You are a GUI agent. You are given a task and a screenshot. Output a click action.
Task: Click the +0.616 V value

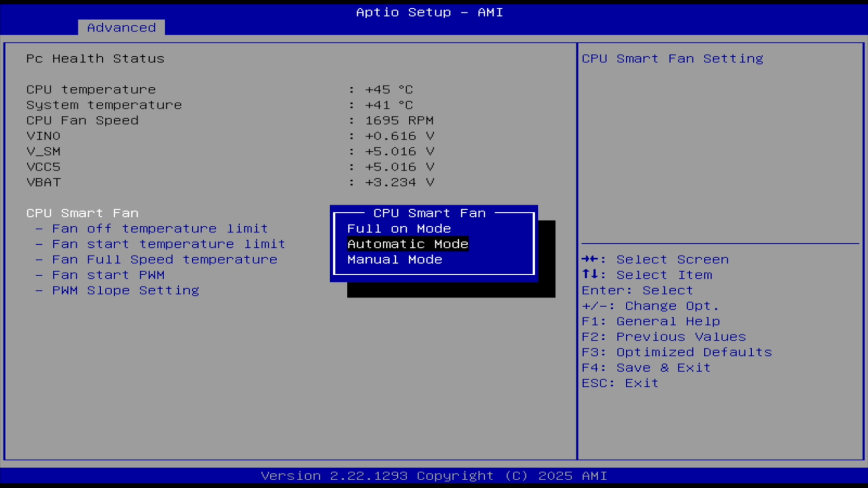(x=399, y=136)
